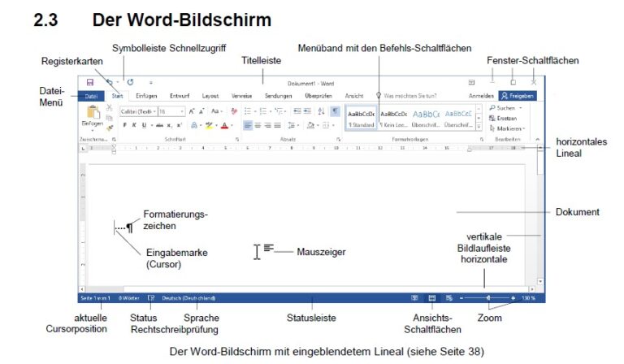Click the Clear Formatting eraser icon
This screenshot has width=624, height=364.
click(x=234, y=111)
